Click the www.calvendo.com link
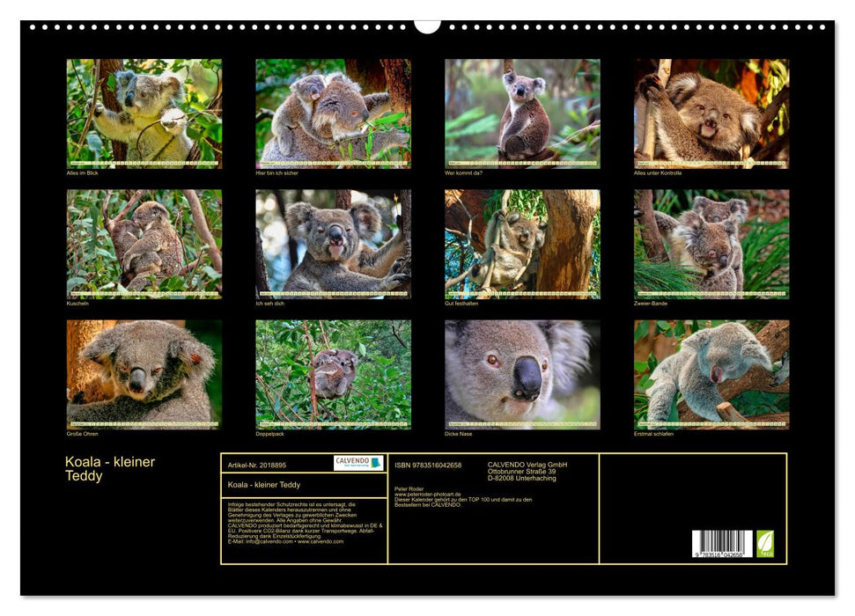The image size is (855, 616). click(322, 543)
